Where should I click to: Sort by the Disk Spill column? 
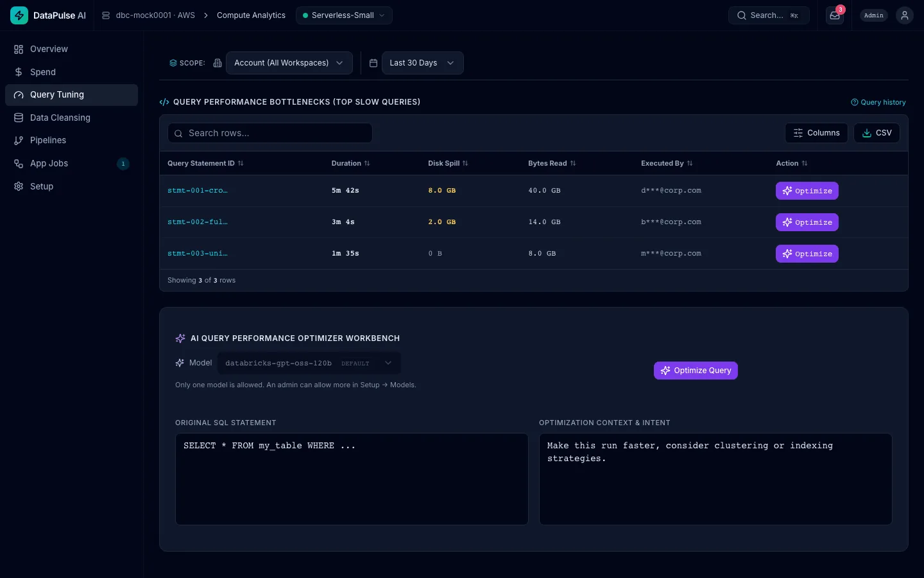[x=448, y=163]
